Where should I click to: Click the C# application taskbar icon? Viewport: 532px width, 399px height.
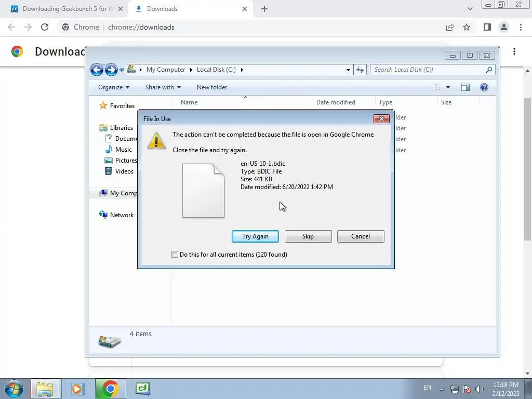click(142, 389)
